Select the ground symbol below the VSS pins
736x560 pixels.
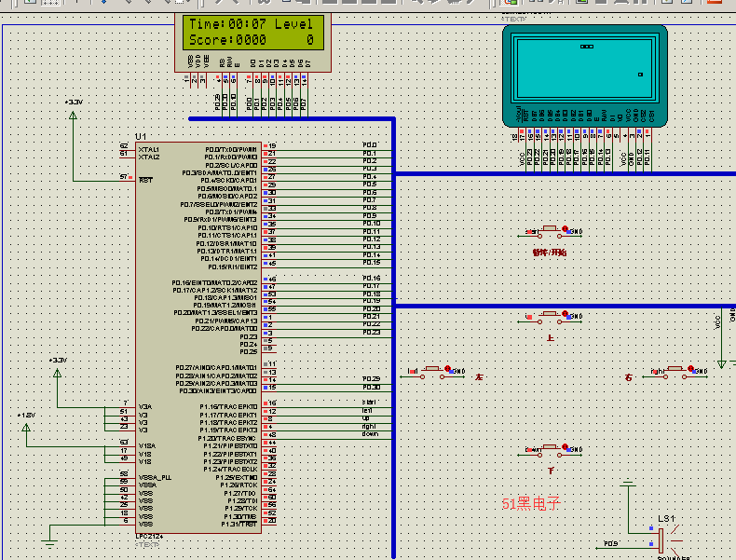(x=49, y=542)
